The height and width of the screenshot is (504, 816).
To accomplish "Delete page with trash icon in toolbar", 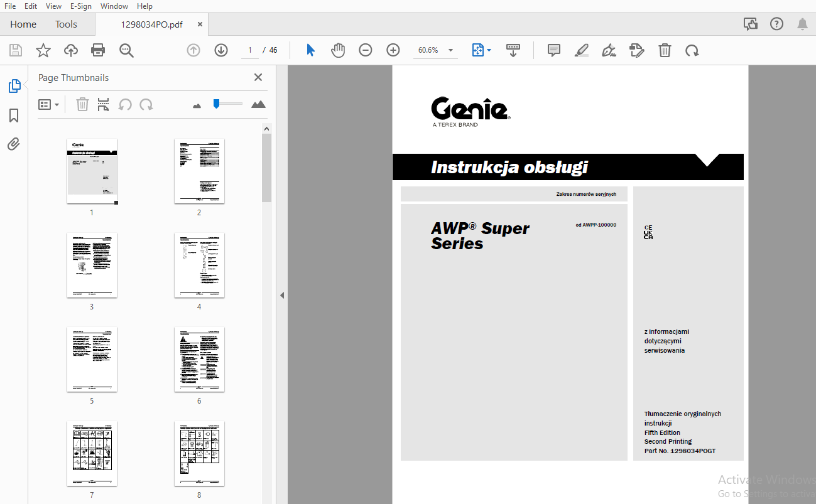I will [x=665, y=50].
